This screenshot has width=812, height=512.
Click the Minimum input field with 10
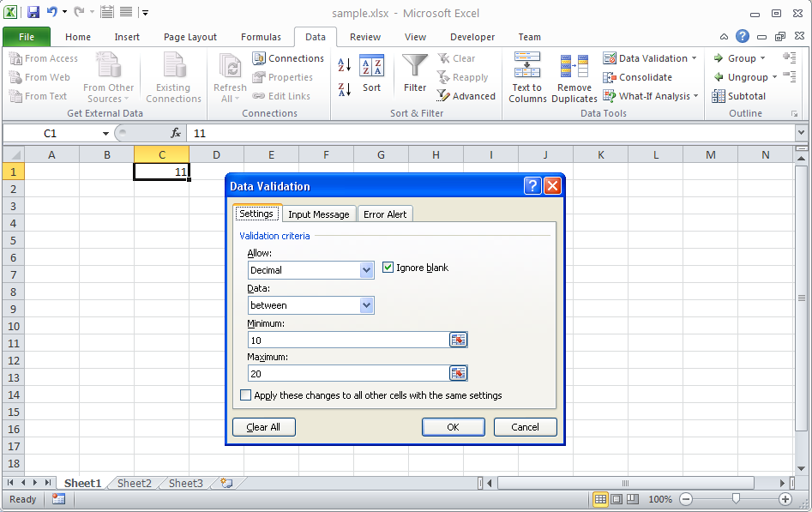pyautogui.click(x=348, y=340)
